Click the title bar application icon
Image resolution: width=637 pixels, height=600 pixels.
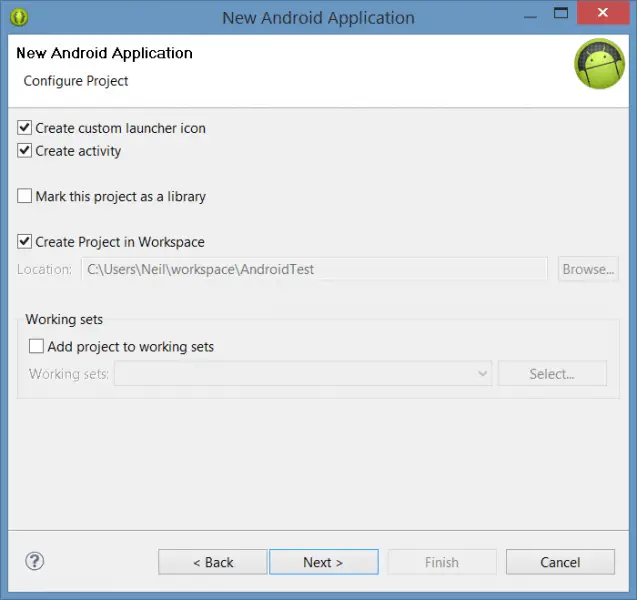(x=19, y=17)
